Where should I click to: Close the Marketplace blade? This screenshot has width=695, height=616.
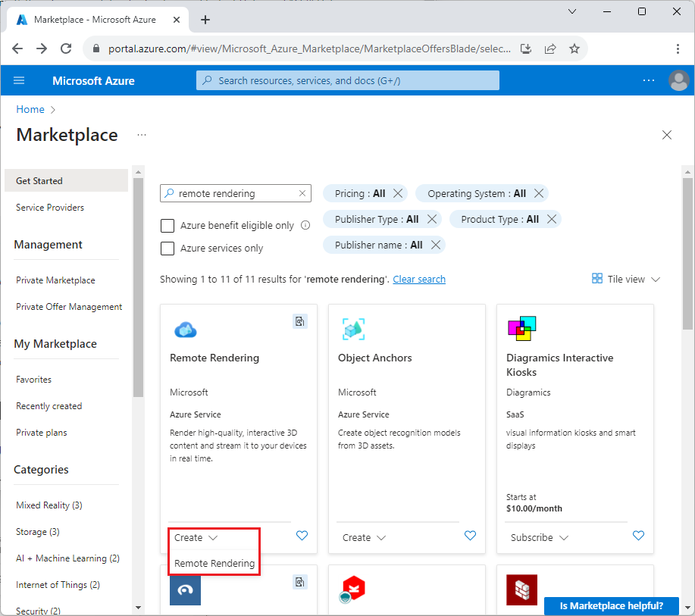667,135
